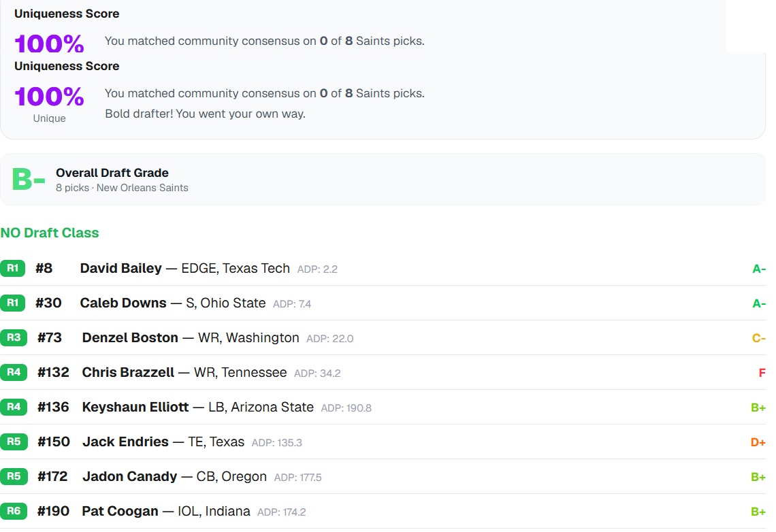Click the R3 badge for Denzel Boston
This screenshot has height=532, width=776.
click(x=14, y=337)
